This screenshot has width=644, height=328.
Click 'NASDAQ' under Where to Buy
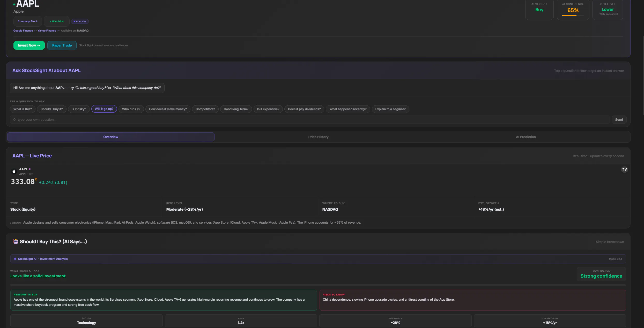[330, 209]
